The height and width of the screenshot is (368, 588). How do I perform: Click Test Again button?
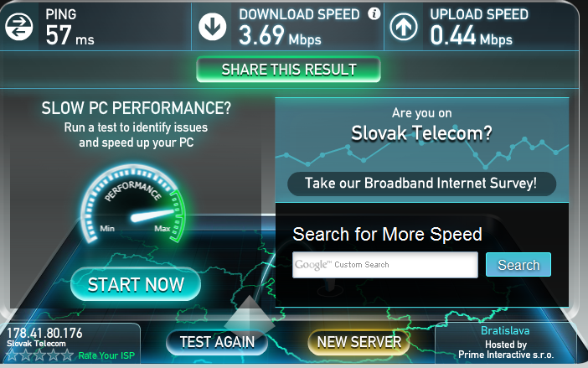[217, 342]
